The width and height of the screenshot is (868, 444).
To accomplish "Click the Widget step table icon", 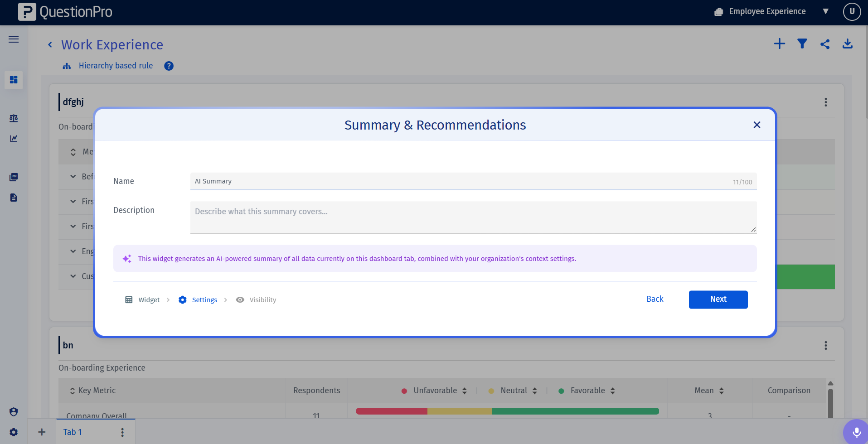I will click(x=129, y=300).
